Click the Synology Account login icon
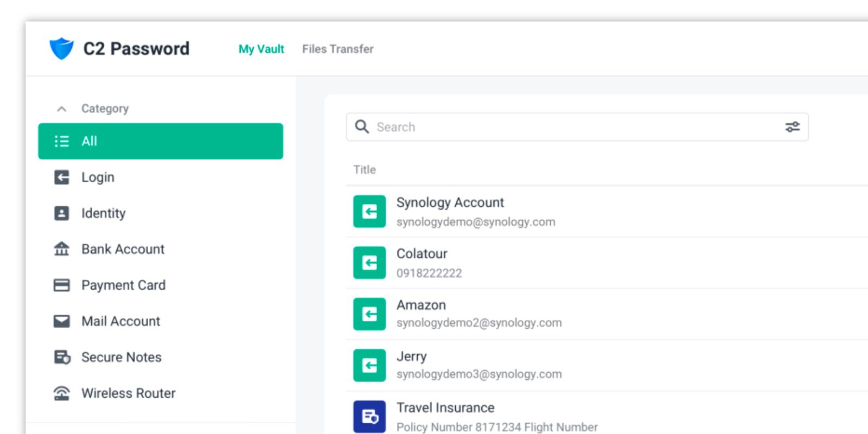 (x=369, y=212)
